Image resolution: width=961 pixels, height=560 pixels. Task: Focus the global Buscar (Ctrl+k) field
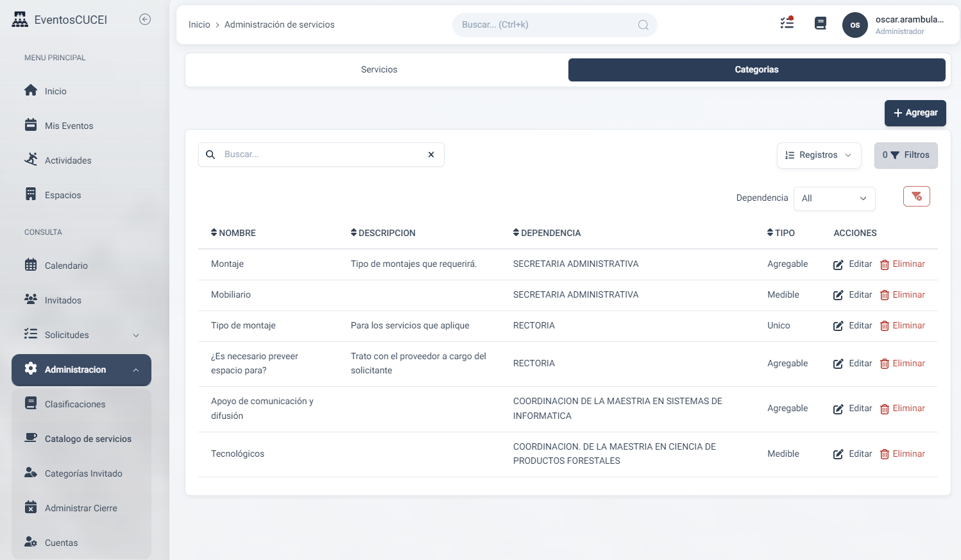tap(549, 25)
